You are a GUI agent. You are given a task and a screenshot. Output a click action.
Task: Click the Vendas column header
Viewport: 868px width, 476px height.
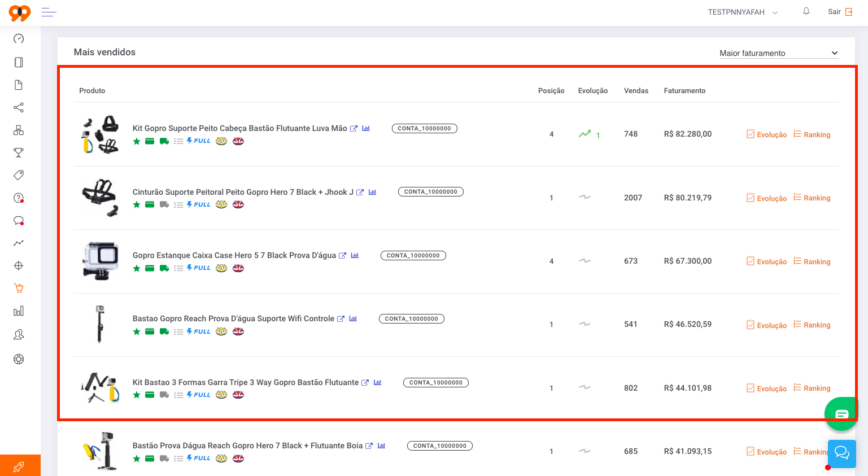tap(636, 91)
